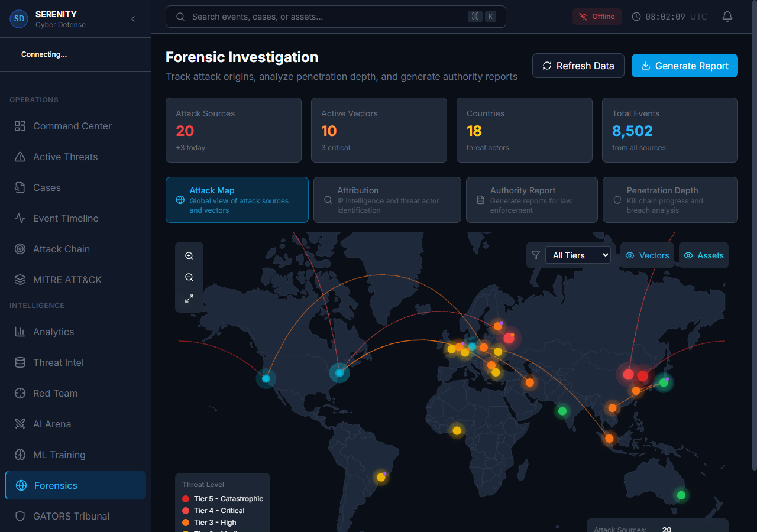Zoom in on the attack map
757x532 pixels.
[189, 255]
